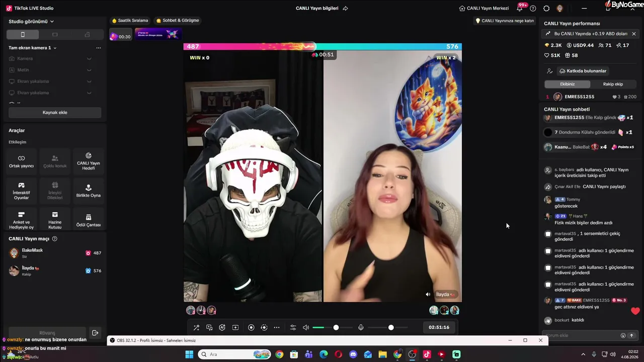Viewport: 644px width, 362px height.
Task: Open more options in bottom toolbar
Action: pos(277,328)
